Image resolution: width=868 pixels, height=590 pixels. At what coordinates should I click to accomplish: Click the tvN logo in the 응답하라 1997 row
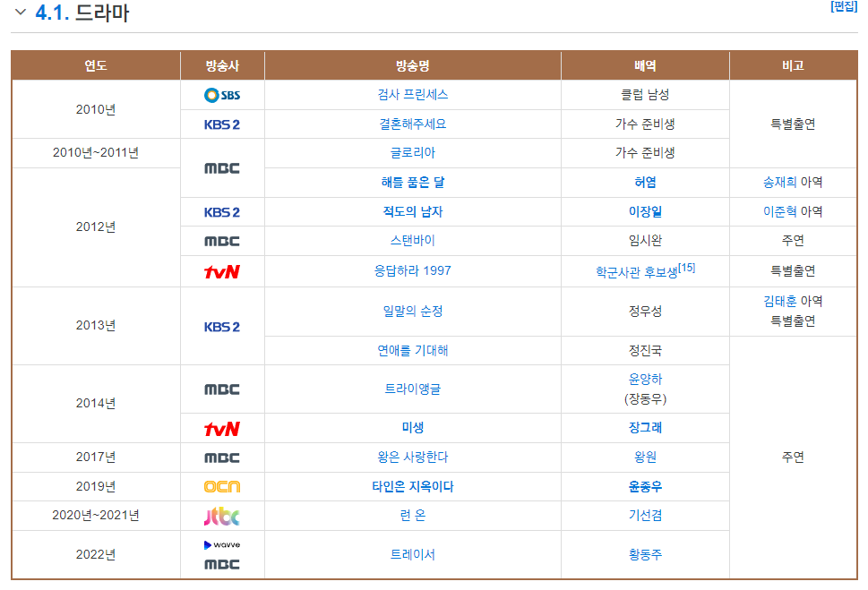coord(222,272)
